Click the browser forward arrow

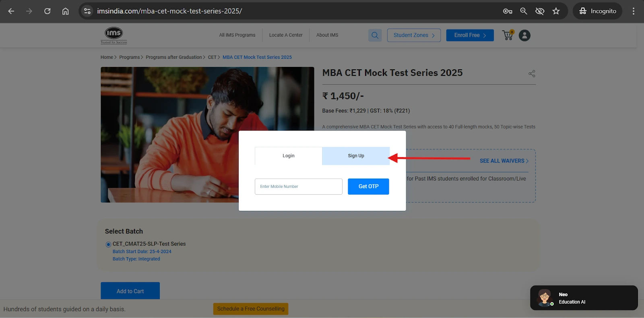click(x=29, y=11)
